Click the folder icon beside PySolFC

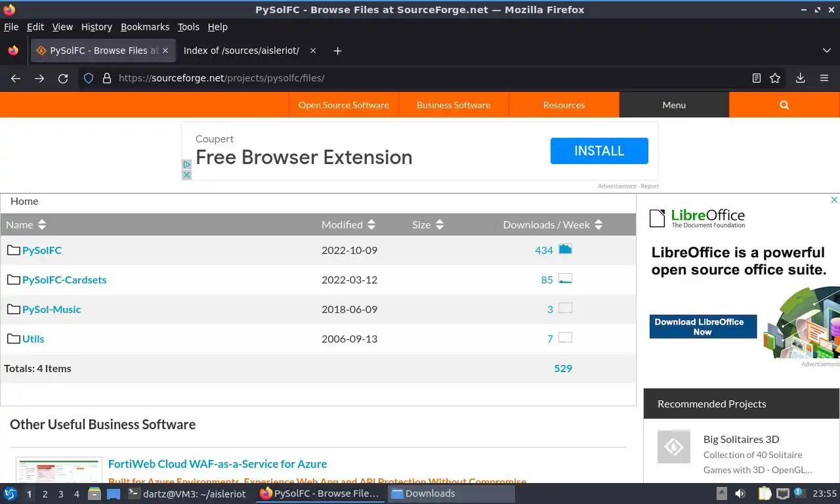(x=13, y=249)
